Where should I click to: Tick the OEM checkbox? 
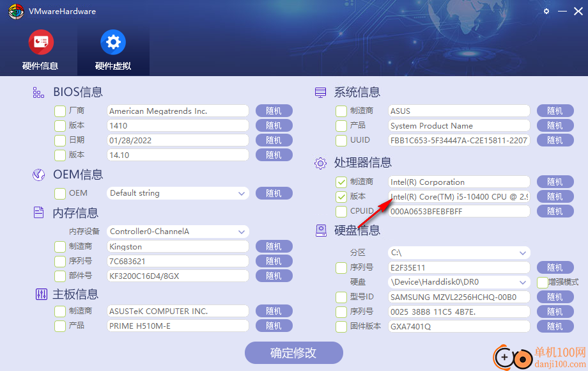point(60,194)
